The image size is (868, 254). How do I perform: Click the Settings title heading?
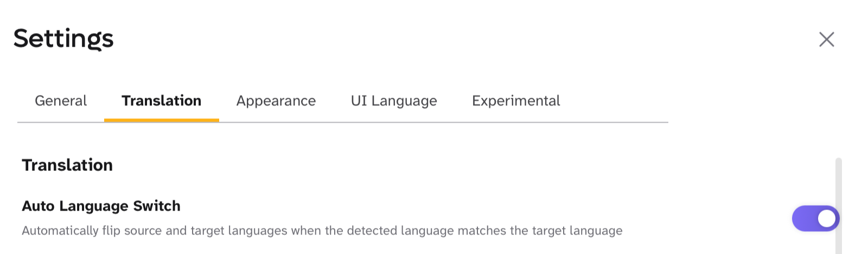pos(63,39)
